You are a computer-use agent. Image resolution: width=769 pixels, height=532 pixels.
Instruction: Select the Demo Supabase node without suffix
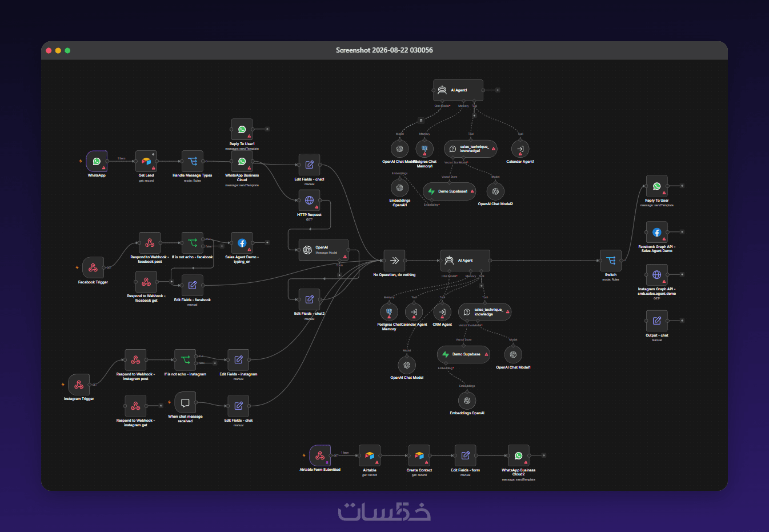pyautogui.click(x=463, y=354)
